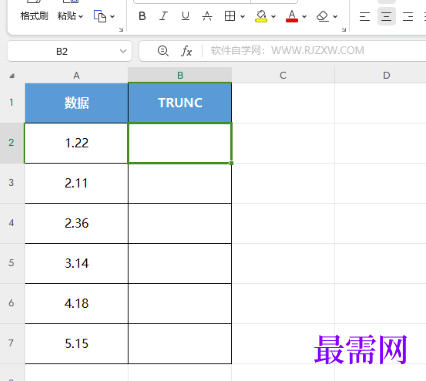The width and height of the screenshot is (426, 381).
Task: Select row 3 header
Action: [x=12, y=183]
